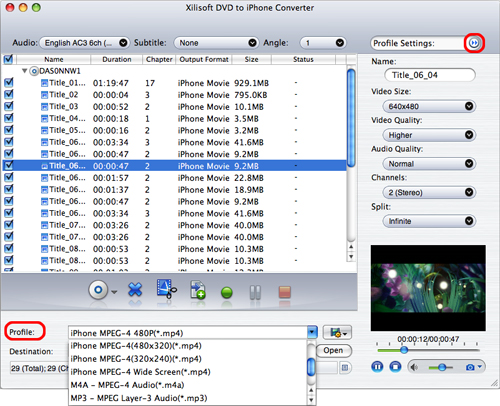The height and width of the screenshot is (406, 500).
Task: Collapse the DASONNW1 tree node triangle
Action: 24,71
